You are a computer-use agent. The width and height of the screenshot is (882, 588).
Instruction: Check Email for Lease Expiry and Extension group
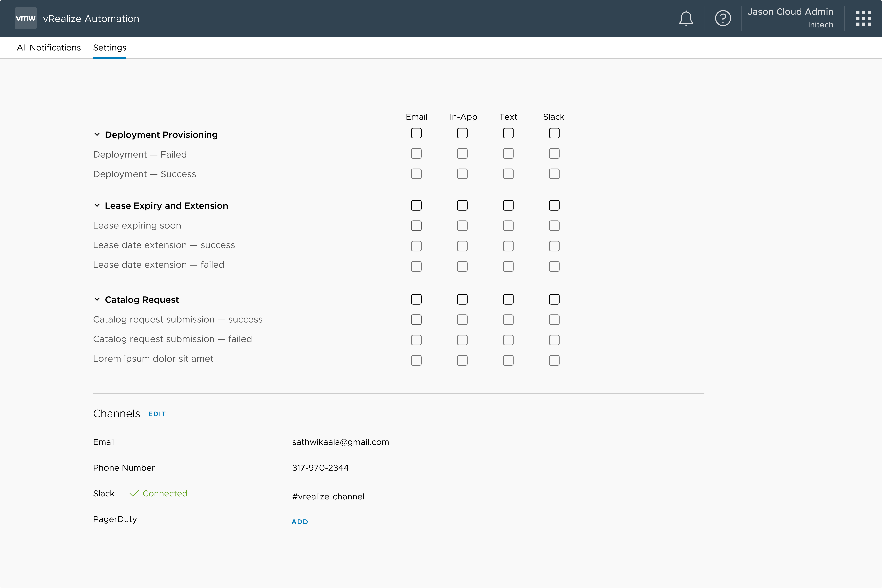(416, 205)
